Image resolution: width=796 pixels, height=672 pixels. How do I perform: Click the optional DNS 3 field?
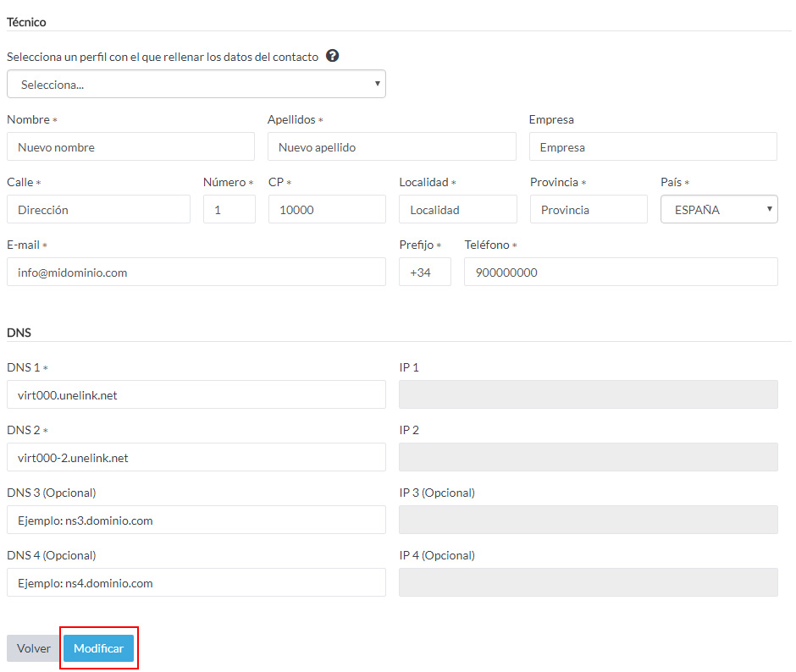pyautogui.click(x=196, y=520)
